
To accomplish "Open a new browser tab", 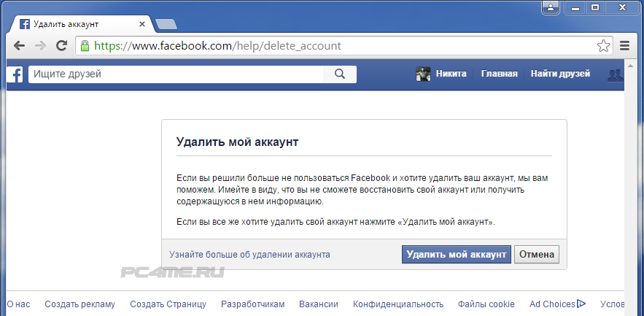I will coord(166,25).
